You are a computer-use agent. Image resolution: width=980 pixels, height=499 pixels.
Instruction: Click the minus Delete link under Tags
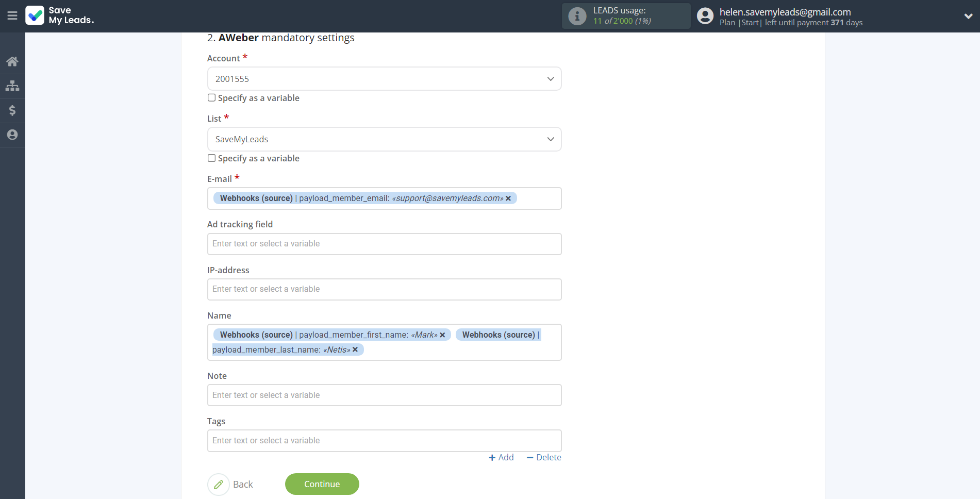(x=544, y=457)
